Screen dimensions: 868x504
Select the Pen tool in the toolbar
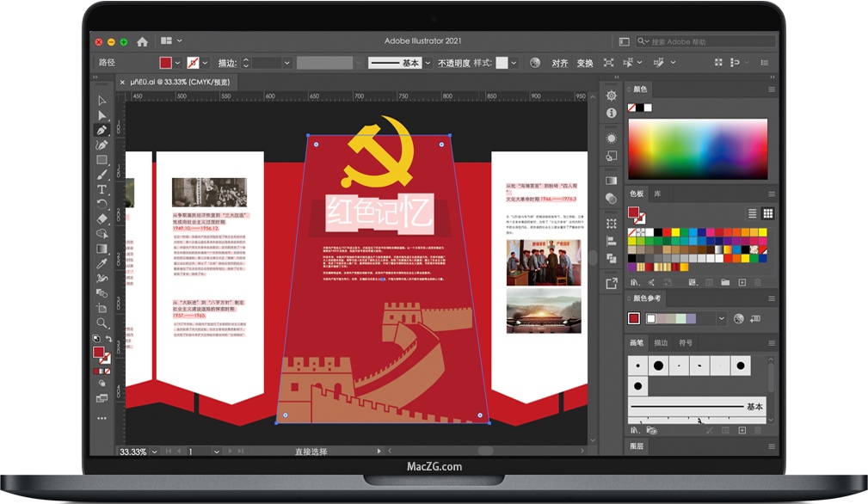[102, 130]
